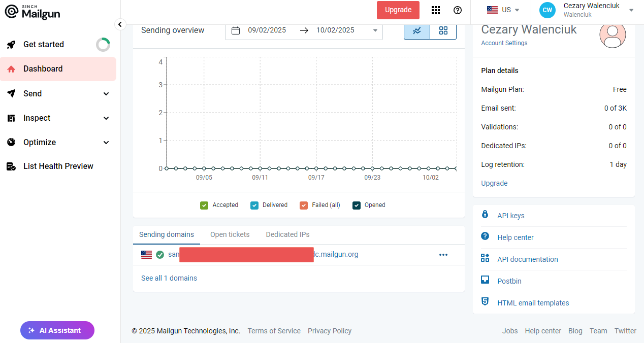644x343 pixels.
Task: Switch to the Open tickets tab
Action: [x=230, y=234]
